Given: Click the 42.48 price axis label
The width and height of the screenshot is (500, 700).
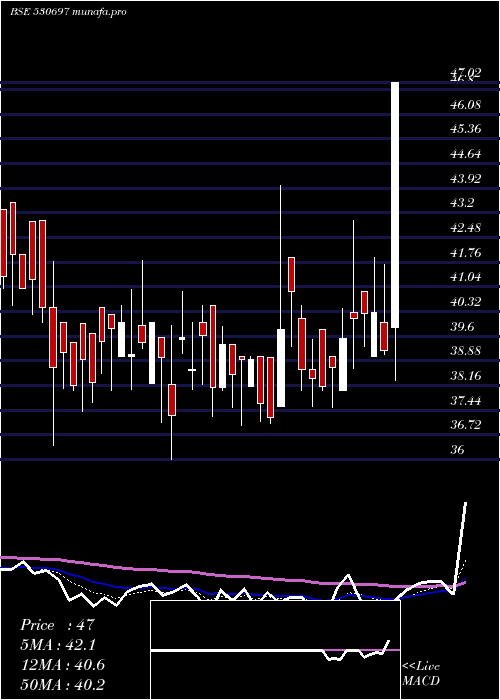Looking at the screenshot, I should coord(465,228).
